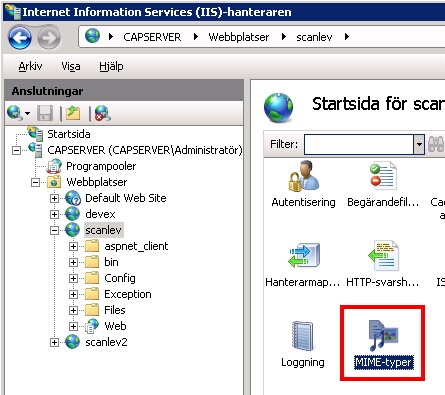Viewport: 445px width, 395px height.
Task: Click Webbplatser in the address breadcrumb
Action: point(239,37)
